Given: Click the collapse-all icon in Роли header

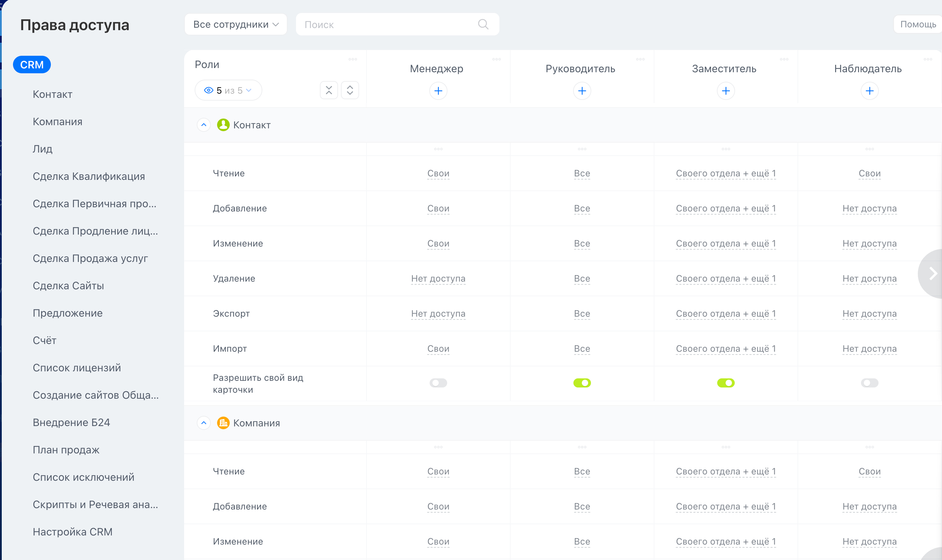Looking at the screenshot, I should (329, 90).
